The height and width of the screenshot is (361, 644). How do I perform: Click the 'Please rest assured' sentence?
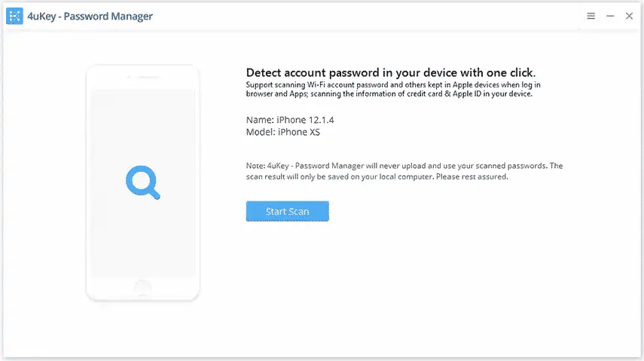click(472, 177)
